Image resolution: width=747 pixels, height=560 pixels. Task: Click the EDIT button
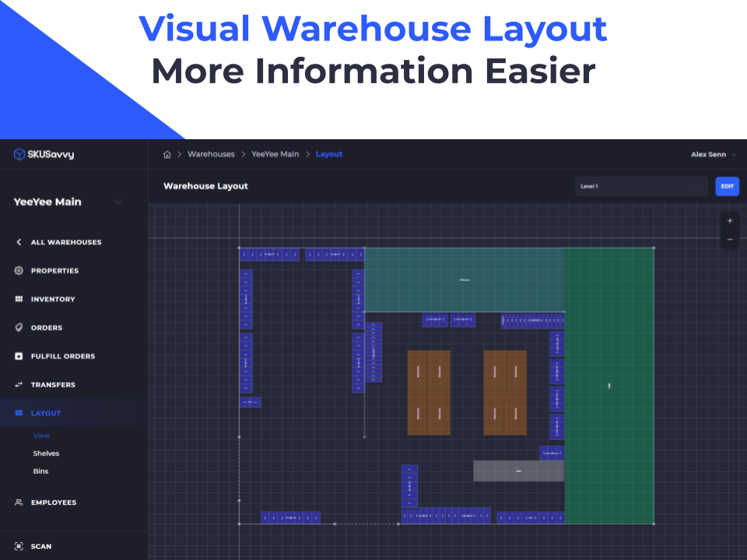[727, 186]
